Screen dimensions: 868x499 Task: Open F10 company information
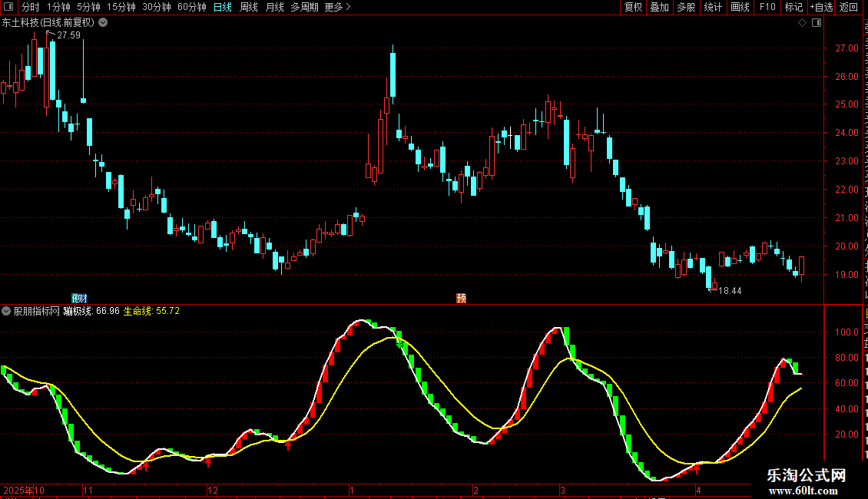(767, 7)
